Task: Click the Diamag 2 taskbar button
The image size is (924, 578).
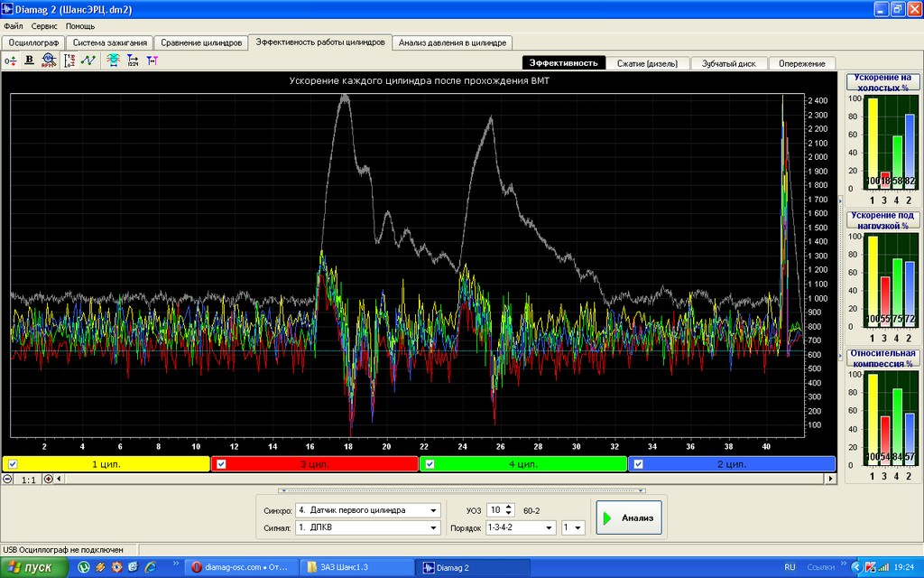Action: click(x=472, y=567)
